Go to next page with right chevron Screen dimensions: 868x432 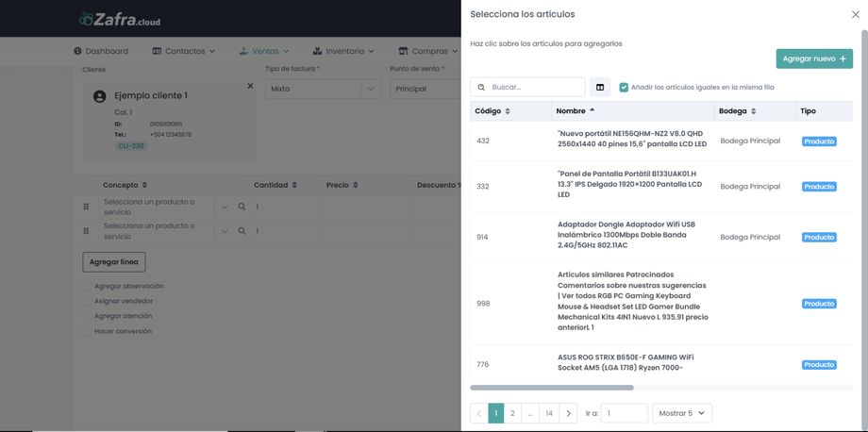click(568, 413)
